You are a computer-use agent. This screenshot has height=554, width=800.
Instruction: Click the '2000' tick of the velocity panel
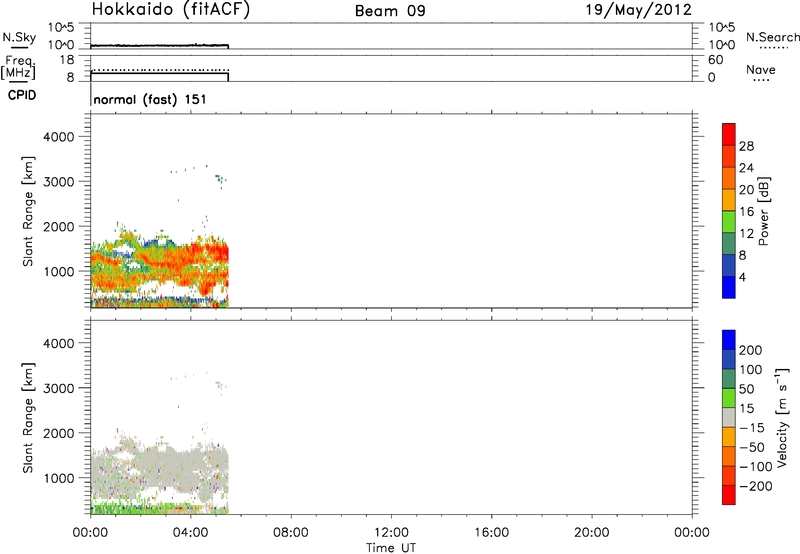tap(59, 433)
